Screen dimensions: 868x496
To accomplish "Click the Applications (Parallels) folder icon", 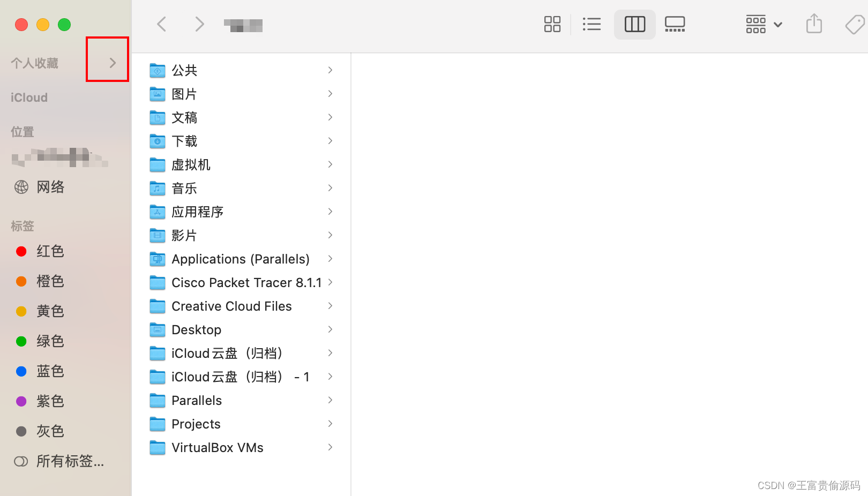I will pyautogui.click(x=158, y=259).
